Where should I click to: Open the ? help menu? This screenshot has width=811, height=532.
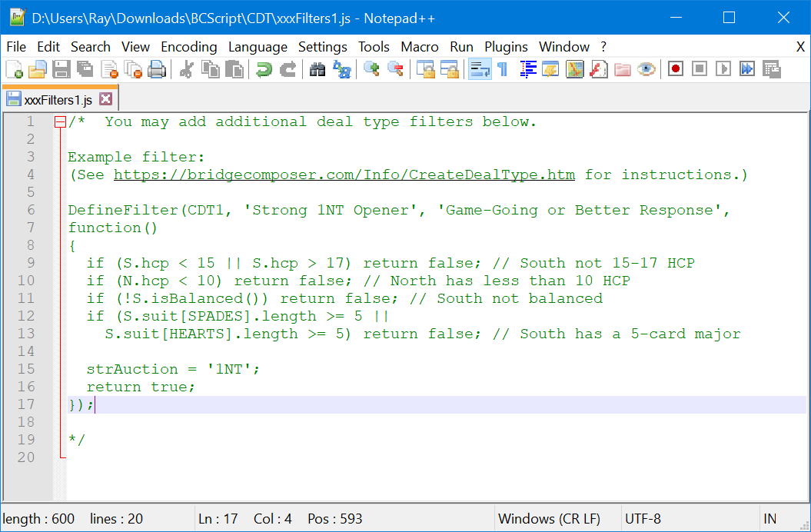pyautogui.click(x=603, y=47)
